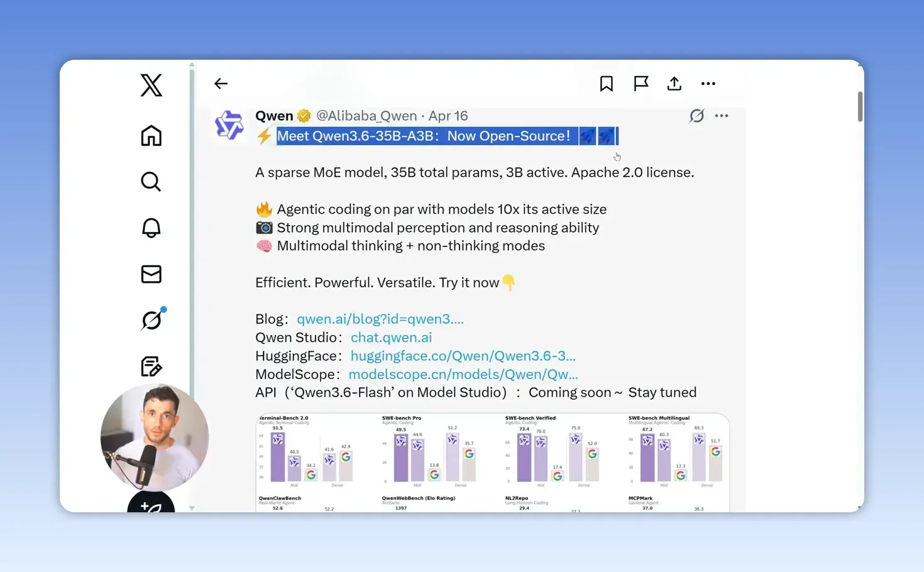
Task: Visit the chat.qwen.ai link
Action: click(x=391, y=338)
